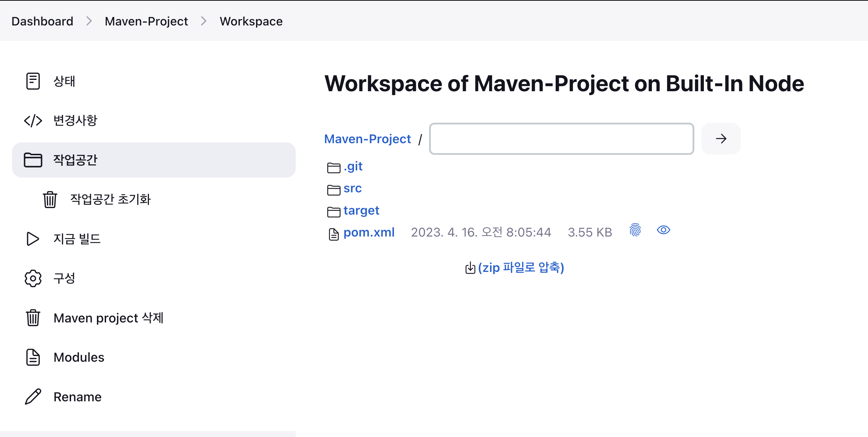
Task: Click the fingerprint icon for pom.xml
Action: pyautogui.click(x=635, y=230)
